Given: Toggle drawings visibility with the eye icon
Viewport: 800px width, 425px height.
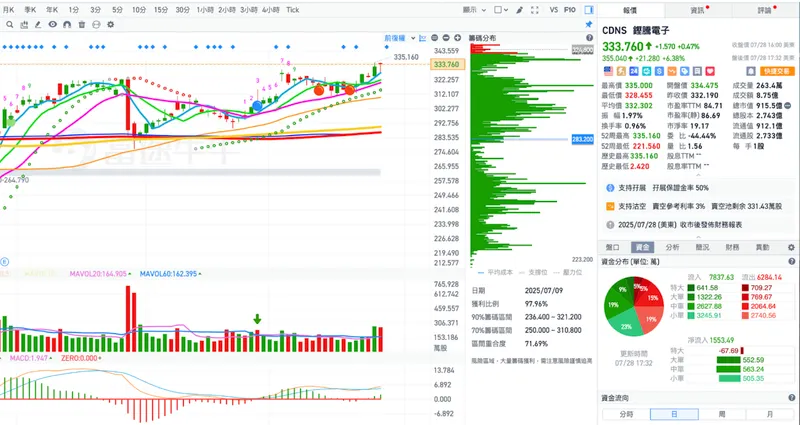Looking at the screenshot, I should (x=53, y=24).
